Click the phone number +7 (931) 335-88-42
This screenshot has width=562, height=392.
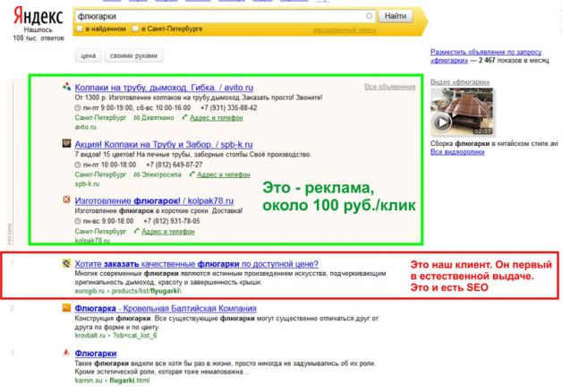pos(229,108)
